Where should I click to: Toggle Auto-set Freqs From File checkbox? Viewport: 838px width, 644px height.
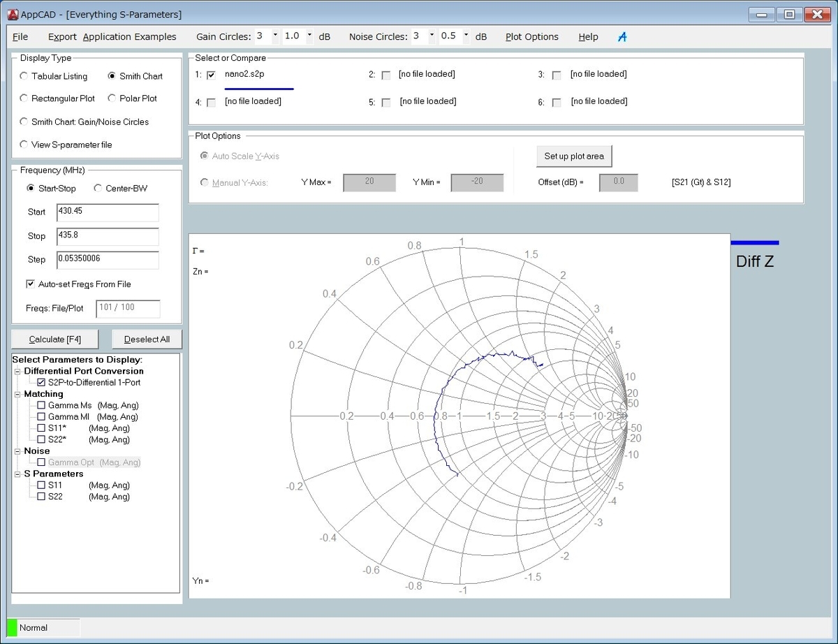click(x=30, y=284)
